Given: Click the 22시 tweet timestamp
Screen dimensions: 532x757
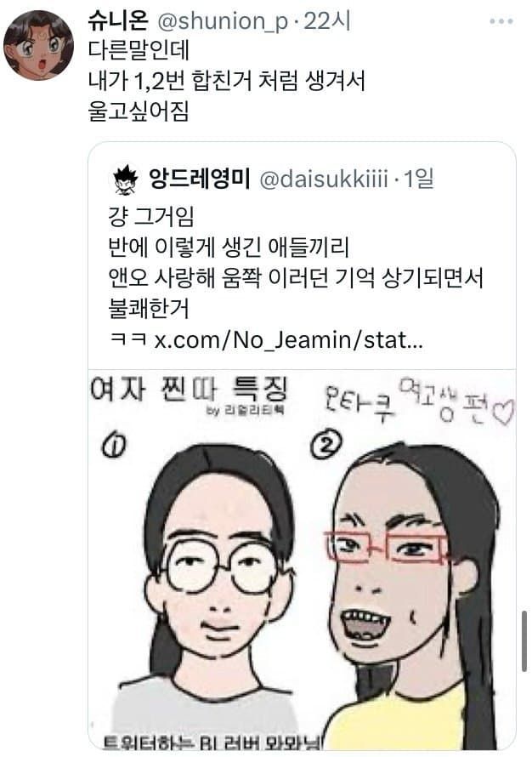Looking at the screenshot, I should click(x=327, y=21).
